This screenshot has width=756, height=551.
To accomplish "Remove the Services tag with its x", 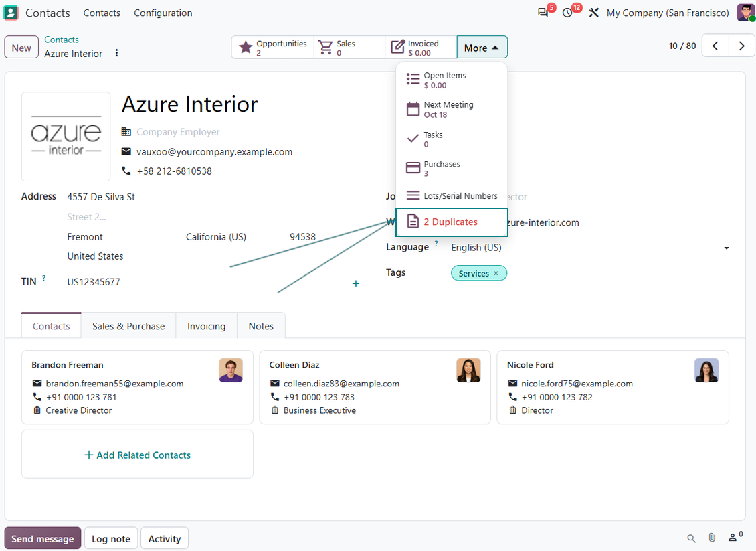I will 496,274.
